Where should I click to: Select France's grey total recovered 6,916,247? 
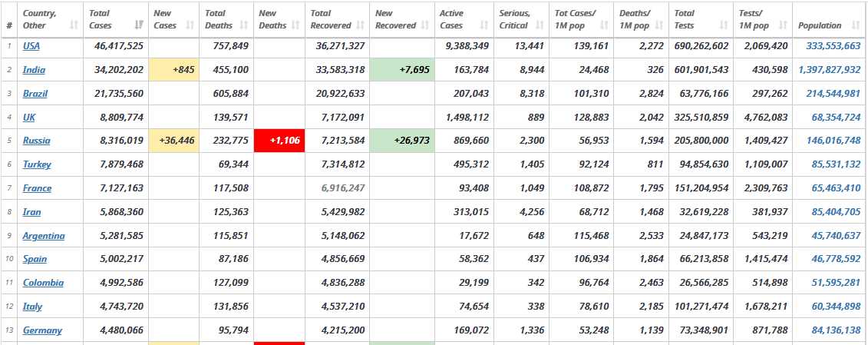342,188
